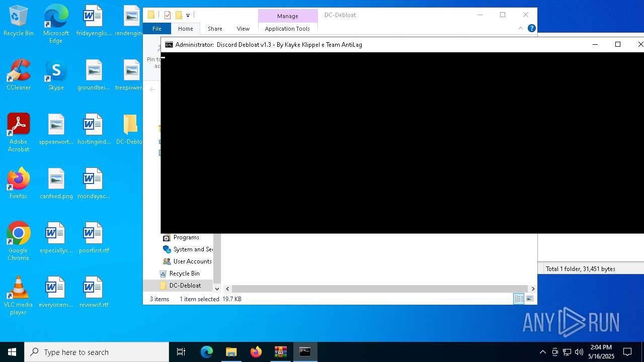Open reviewsf.rtf file on desktop
Screen dimensions: 644x362
94,292
